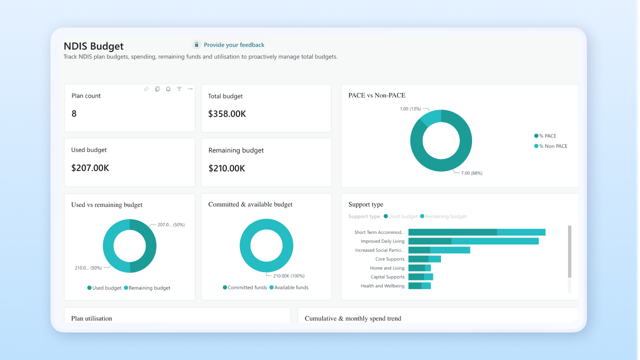Open filter icon on Plan count card
640x360 pixels.
pyautogui.click(x=179, y=89)
